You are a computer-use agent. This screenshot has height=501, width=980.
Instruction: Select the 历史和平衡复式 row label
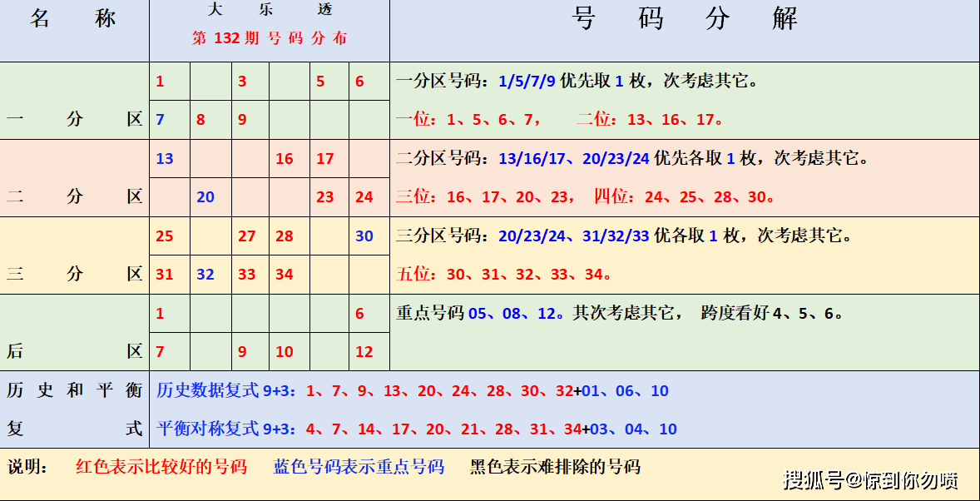[74, 409]
